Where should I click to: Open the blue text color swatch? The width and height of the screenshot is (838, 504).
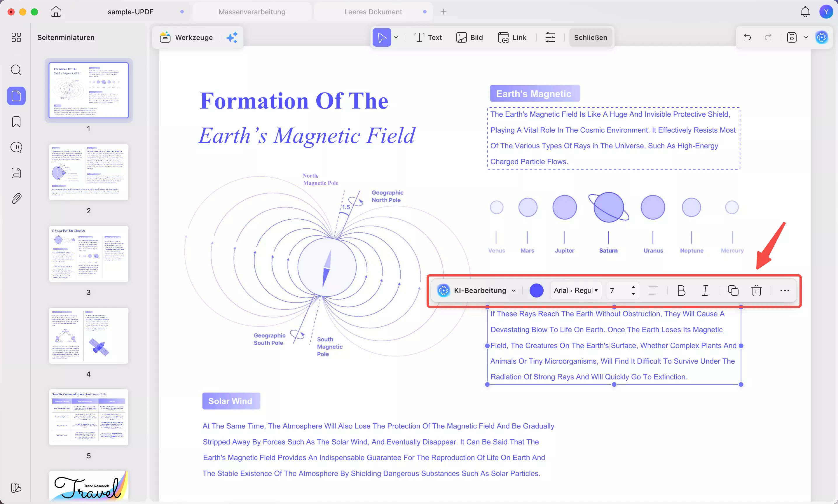(536, 291)
